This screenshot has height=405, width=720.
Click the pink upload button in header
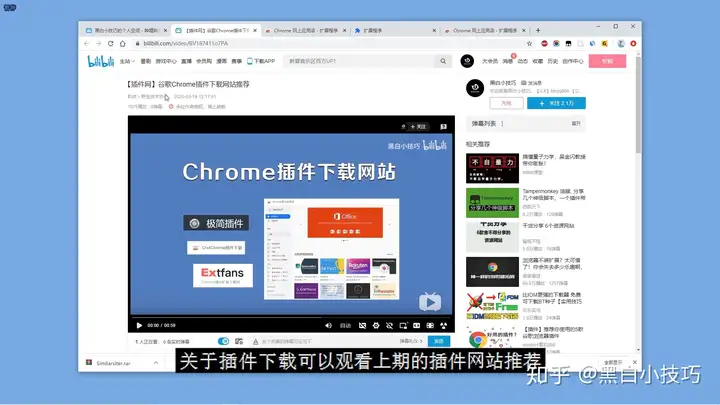[607, 61]
